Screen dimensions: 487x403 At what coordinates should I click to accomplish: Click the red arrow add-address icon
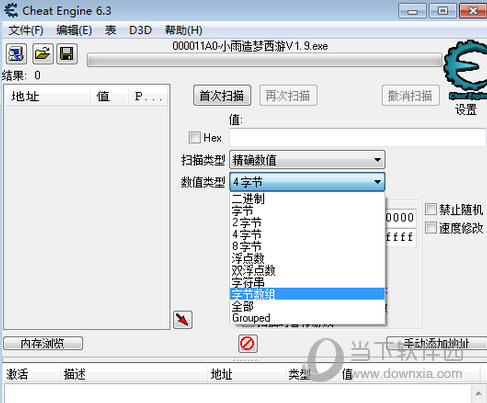coord(183,320)
